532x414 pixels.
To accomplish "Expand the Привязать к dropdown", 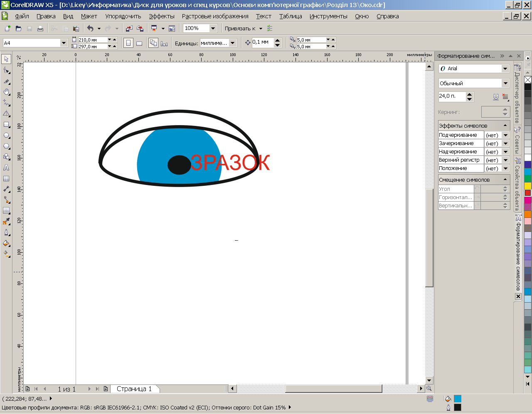I will [261, 29].
